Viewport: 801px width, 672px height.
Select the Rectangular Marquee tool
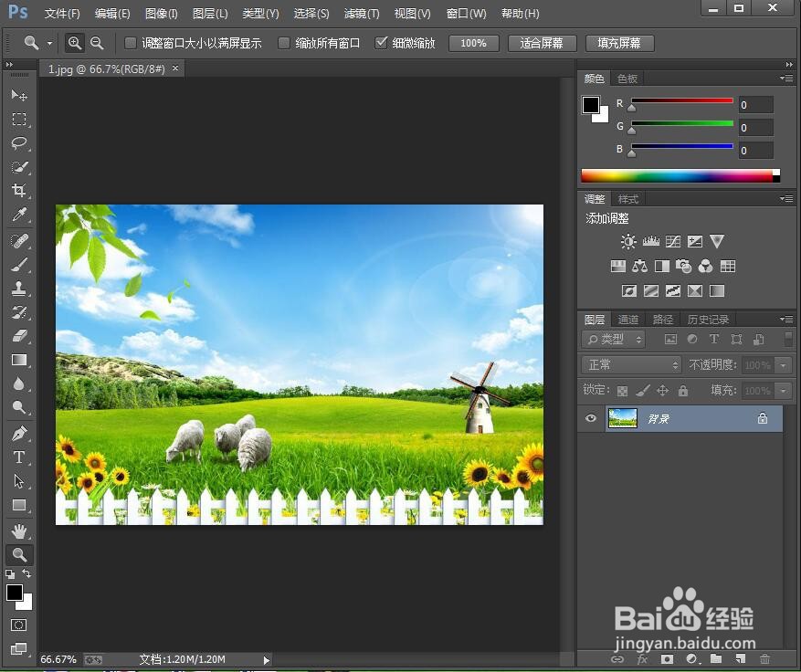[x=19, y=120]
